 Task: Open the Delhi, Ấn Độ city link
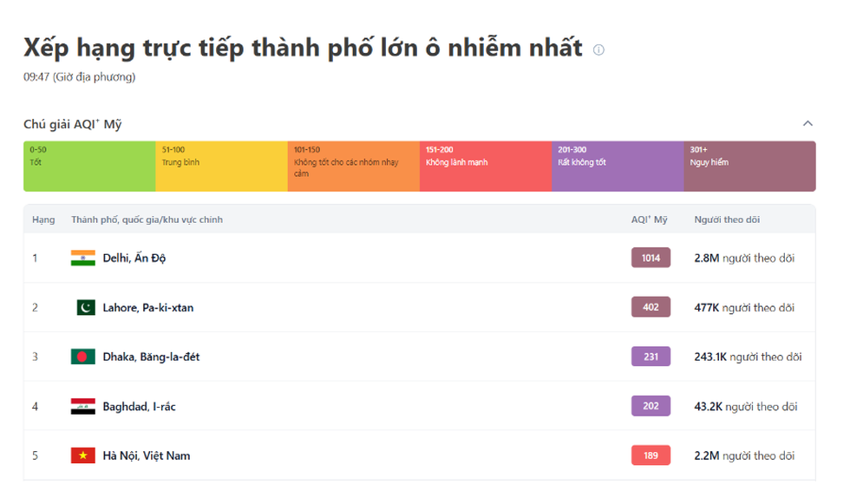134,258
